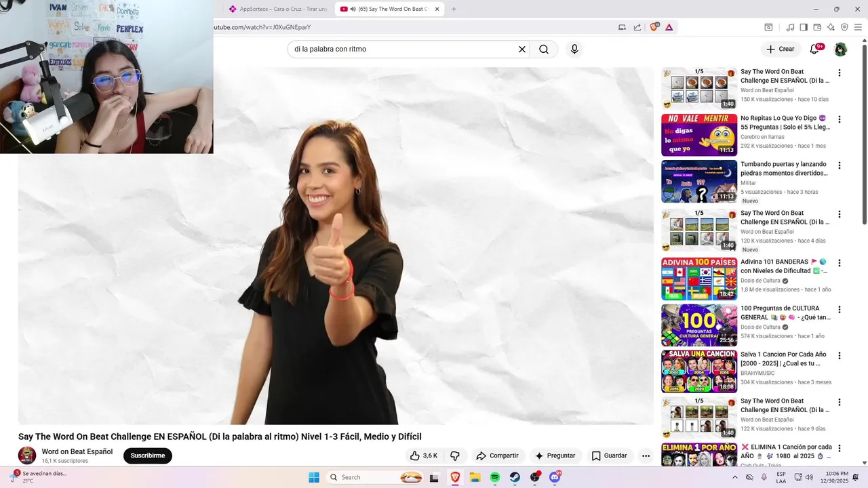
Task: Open the Word on Beat Español channel name link
Action: pos(77,451)
